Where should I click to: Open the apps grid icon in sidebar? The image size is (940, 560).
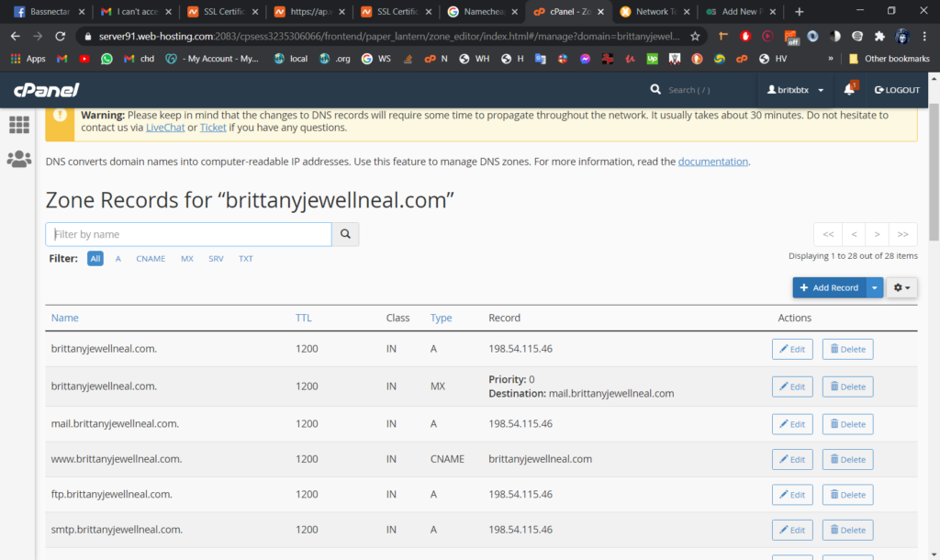pos(18,125)
